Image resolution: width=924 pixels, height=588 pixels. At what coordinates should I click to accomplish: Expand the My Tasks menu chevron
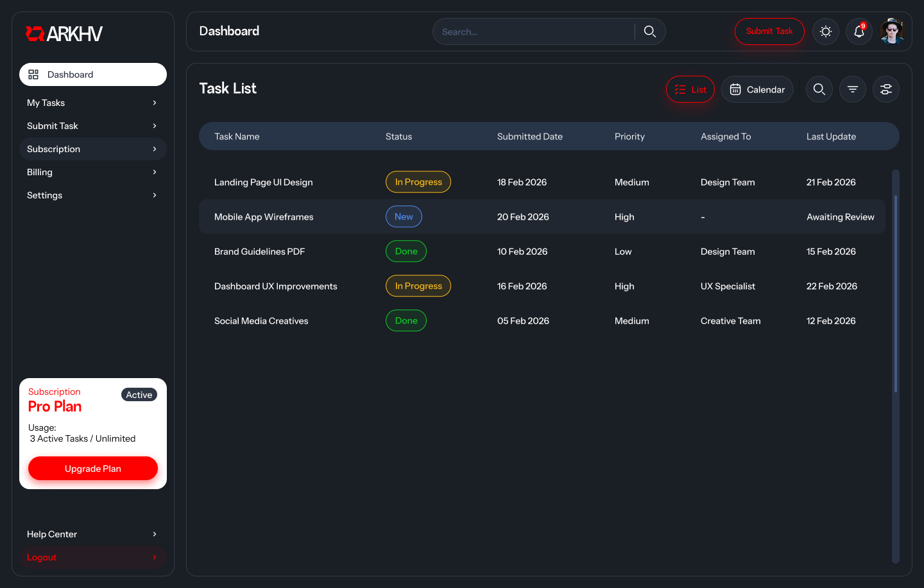(x=155, y=103)
